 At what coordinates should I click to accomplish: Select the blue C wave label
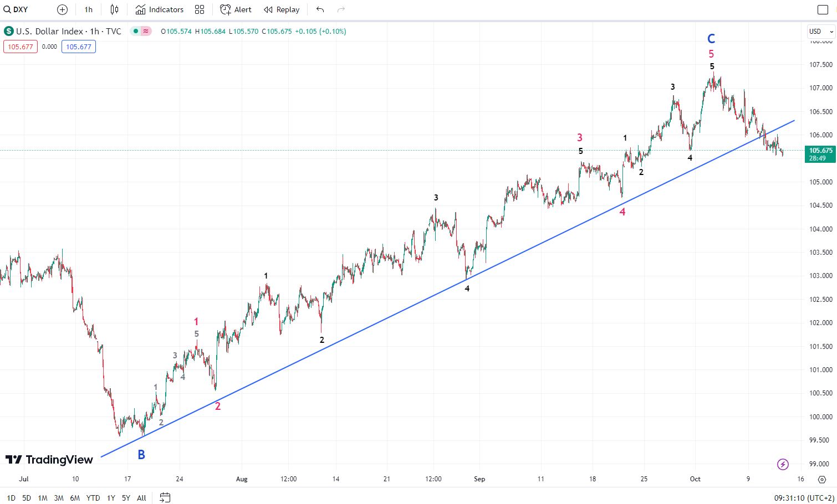711,39
